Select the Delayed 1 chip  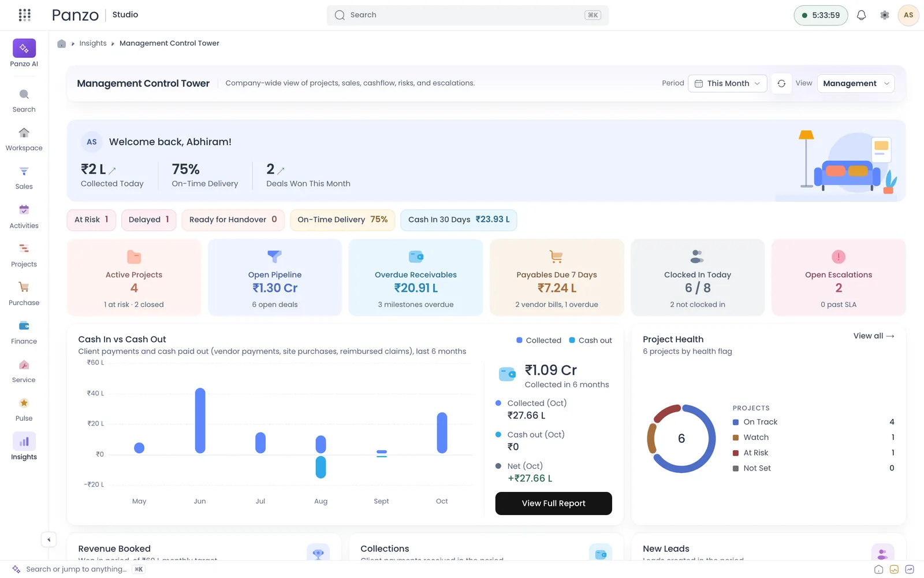148,220
